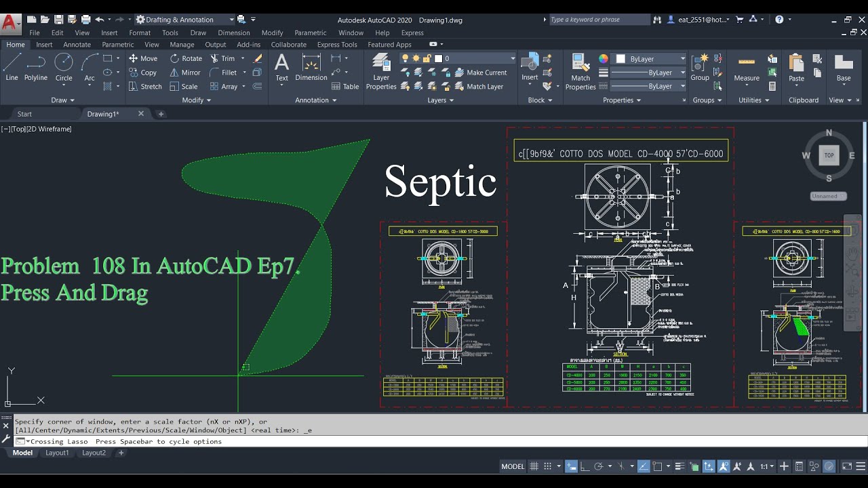This screenshot has width=868, height=488.
Task: Click Make Current layer button
Action: click(481, 73)
